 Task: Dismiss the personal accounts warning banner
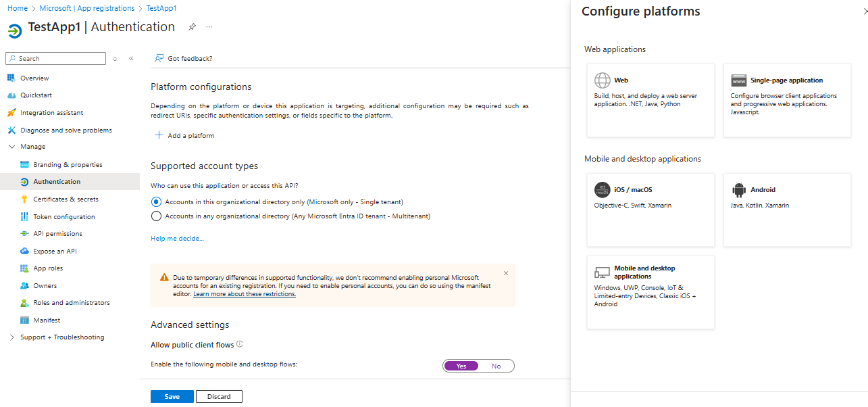(506, 274)
